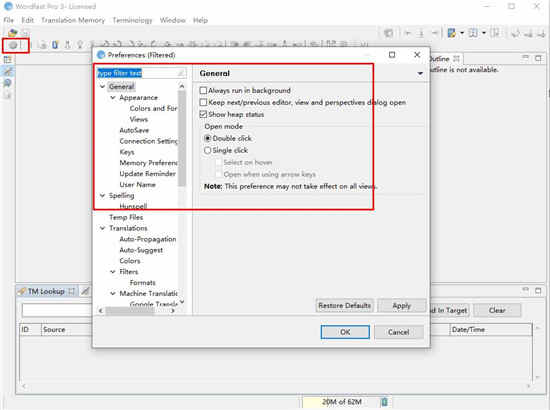
Task: Click the Preferences dialog title icon
Action: click(101, 55)
